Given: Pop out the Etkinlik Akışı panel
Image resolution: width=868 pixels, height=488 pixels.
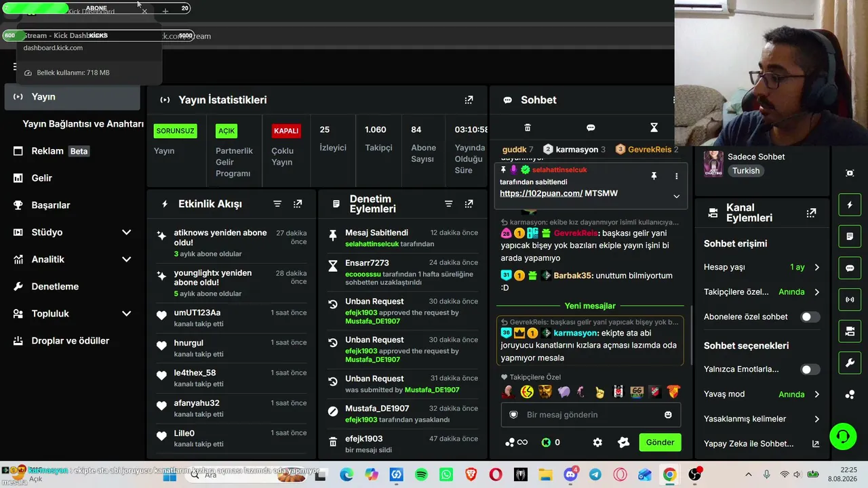Looking at the screenshot, I should click(298, 204).
